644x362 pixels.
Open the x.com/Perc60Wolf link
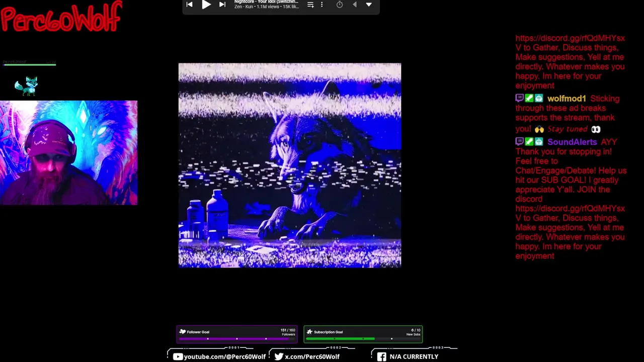point(312,356)
